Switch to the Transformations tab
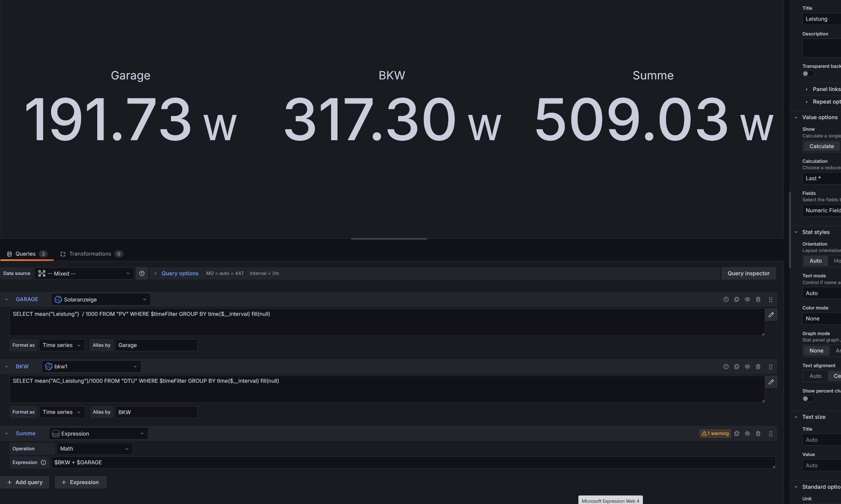 click(90, 254)
